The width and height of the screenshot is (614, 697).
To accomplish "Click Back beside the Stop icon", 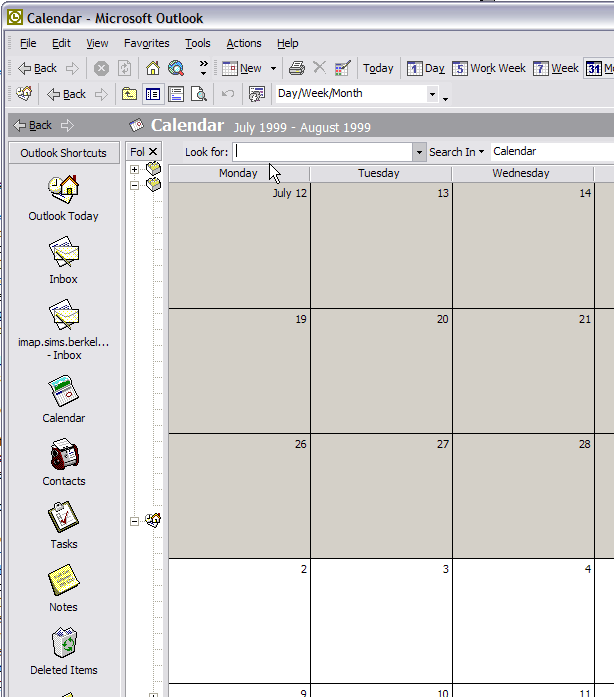I will click(x=37, y=68).
